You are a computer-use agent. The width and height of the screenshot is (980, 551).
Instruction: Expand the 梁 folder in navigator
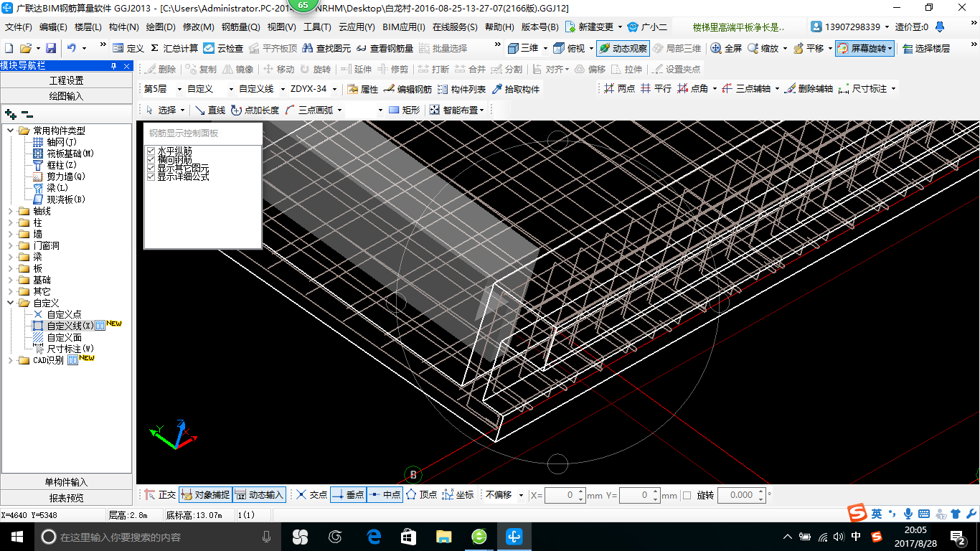click(x=11, y=257)
